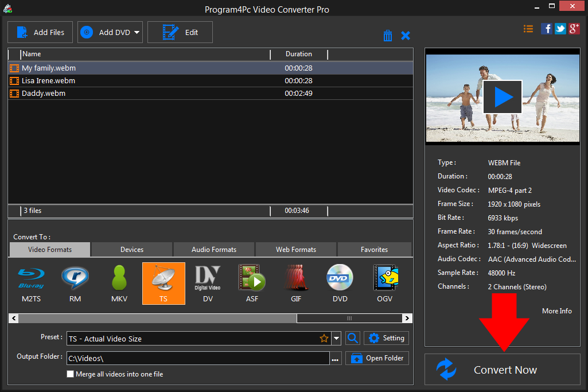Choose the RM RealMedia format

pyautogui.click(x=75, y=283)
